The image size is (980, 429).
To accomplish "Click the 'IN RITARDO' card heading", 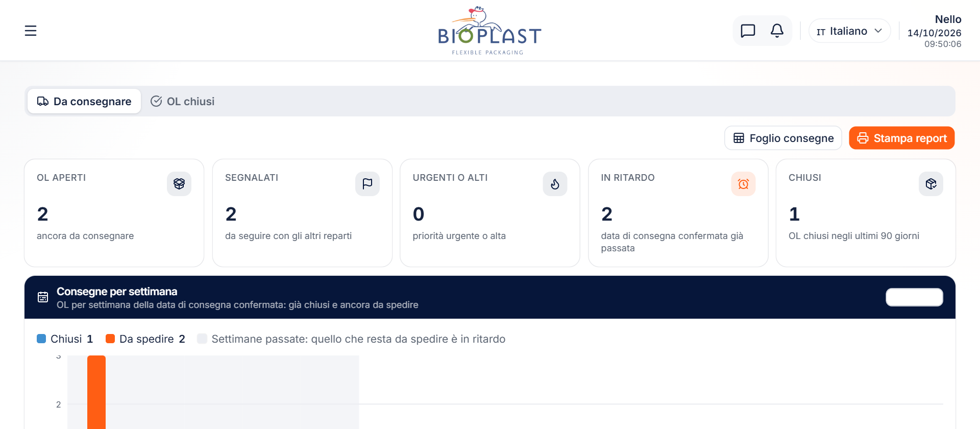I will coord(628,178).
